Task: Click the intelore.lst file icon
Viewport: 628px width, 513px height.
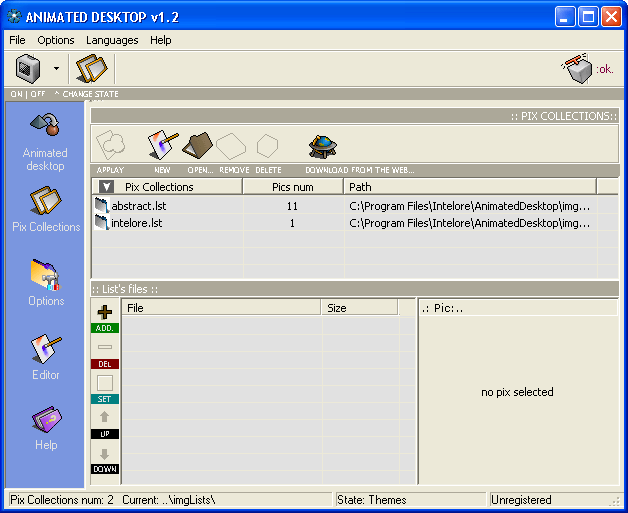Action: click(102, 222)
